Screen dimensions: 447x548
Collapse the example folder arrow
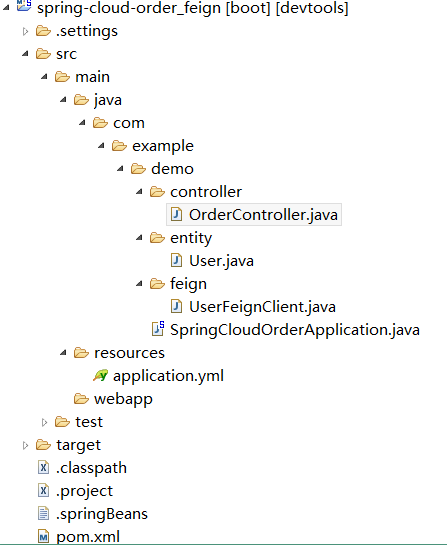pos(101,146)
